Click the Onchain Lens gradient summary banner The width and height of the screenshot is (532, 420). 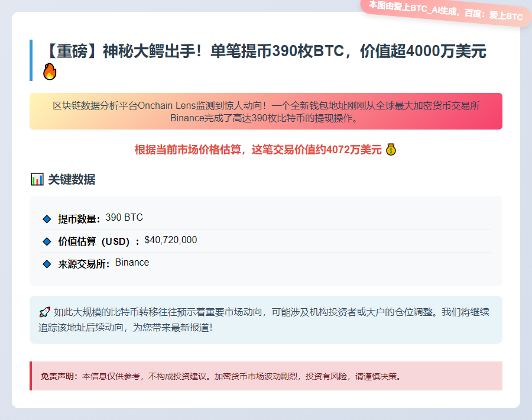coord(266,111)
